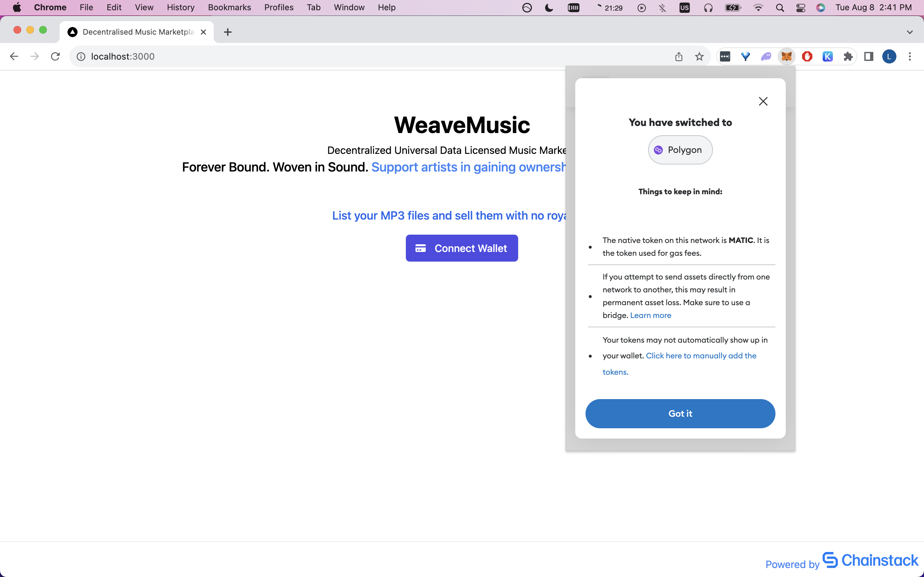Open macOS Control Center toggles

(x=801, y=8)
